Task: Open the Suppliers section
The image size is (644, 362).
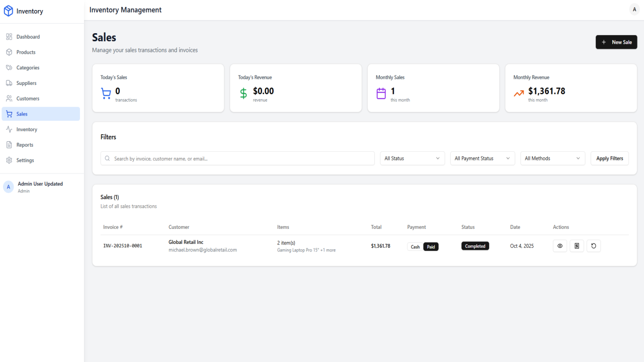Action: (x=41, y=83)
